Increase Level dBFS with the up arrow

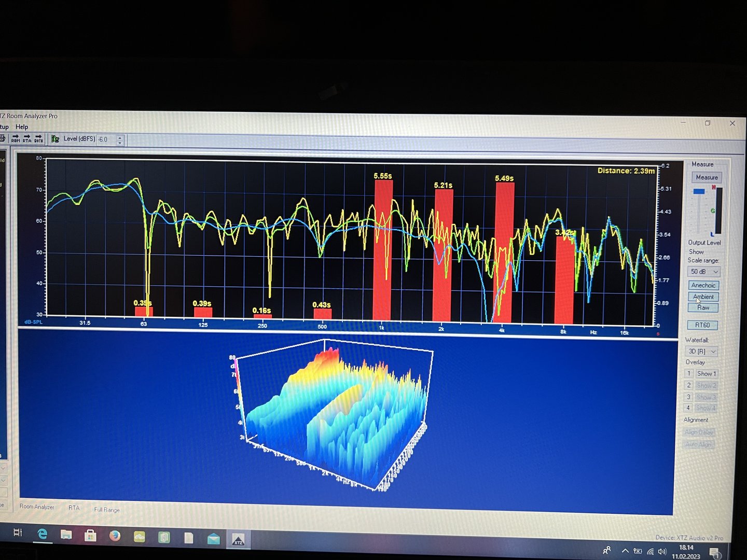pyautogui.click(x=120, y=137)
